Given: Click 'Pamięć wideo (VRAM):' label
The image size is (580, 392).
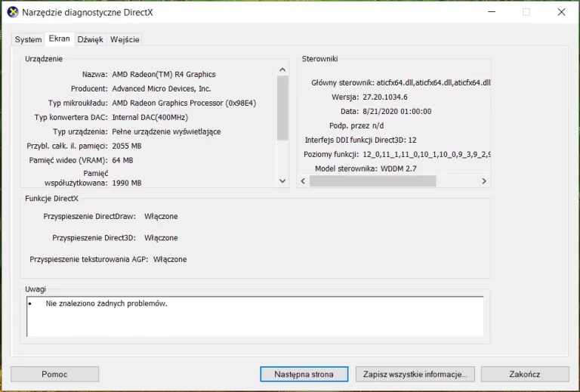Looking at the screenshot, I should (x=69, y=160).
